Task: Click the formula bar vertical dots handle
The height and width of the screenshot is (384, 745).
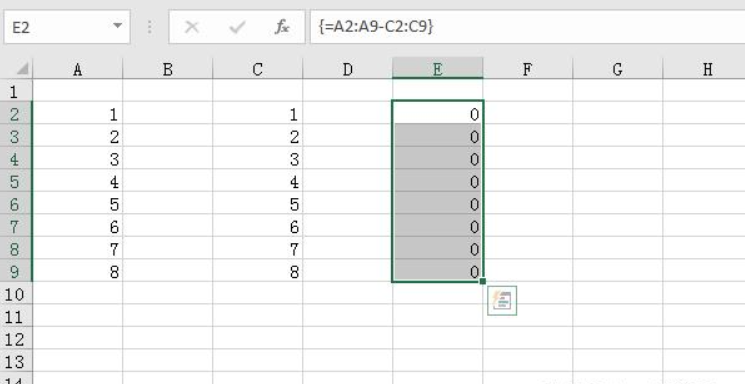Action: (x=150, y=27)
